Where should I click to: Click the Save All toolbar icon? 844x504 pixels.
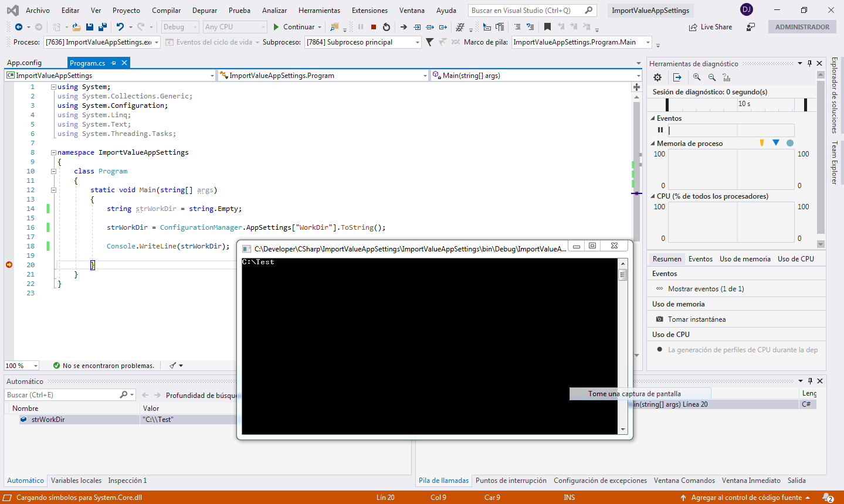(x=103, y=27)
